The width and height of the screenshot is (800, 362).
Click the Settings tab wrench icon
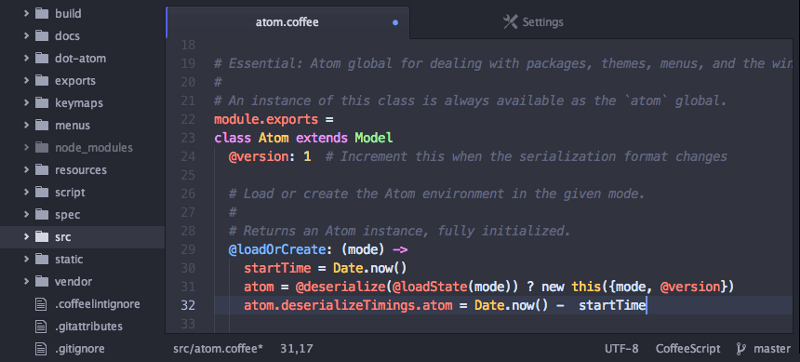point(510,22)
